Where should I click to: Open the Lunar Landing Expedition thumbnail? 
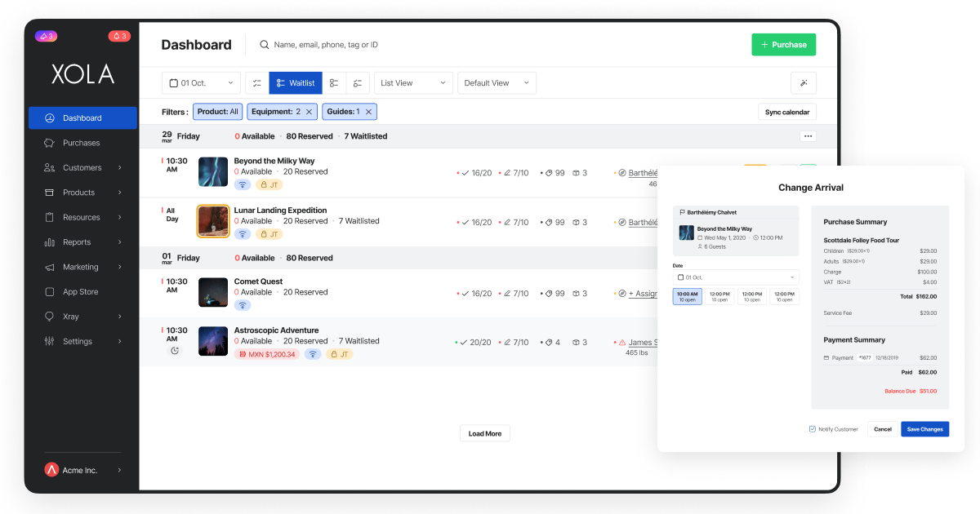click(213, 221)
